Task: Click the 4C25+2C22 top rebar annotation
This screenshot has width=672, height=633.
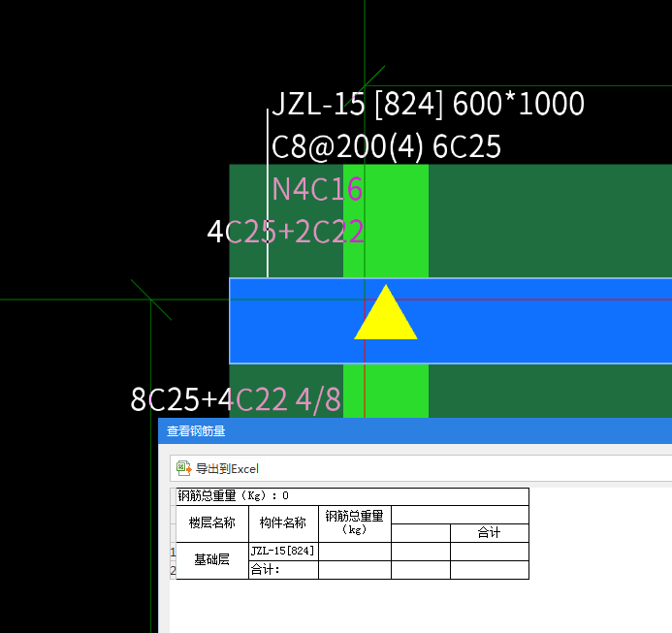Action: [285, 232]
